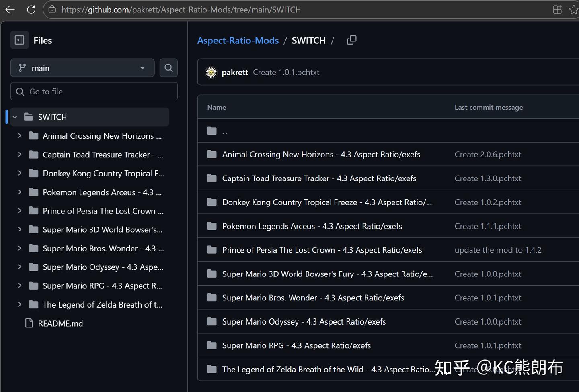Expand The Legend of Zelda tree folder
Image resolution: width=579 pixels, height=392 pixels.
pyautogui.click(x=20, y=304)
